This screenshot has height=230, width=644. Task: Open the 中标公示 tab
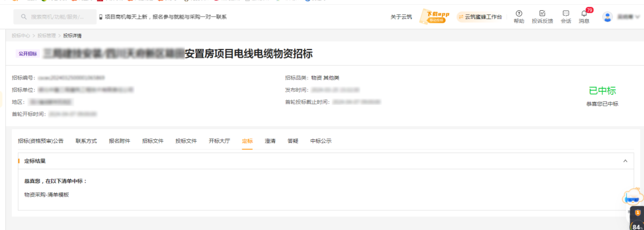[x=321, y=141]
